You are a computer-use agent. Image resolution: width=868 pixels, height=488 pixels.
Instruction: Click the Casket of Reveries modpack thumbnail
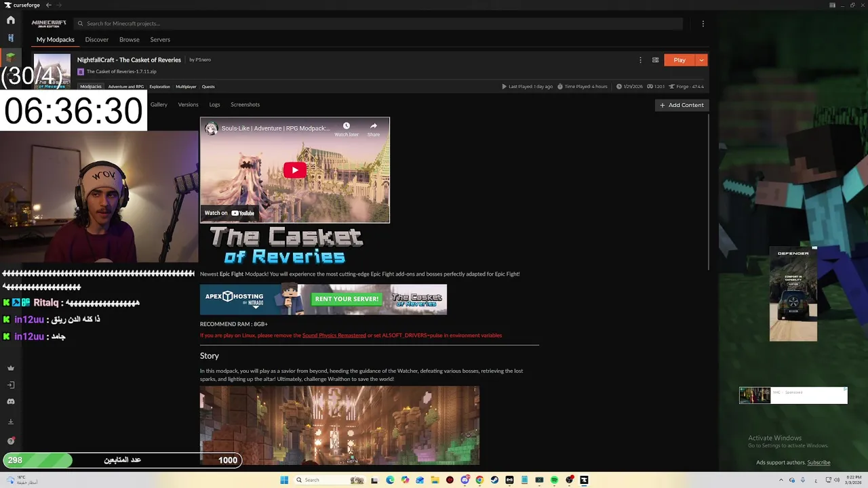tap(52, 71)
